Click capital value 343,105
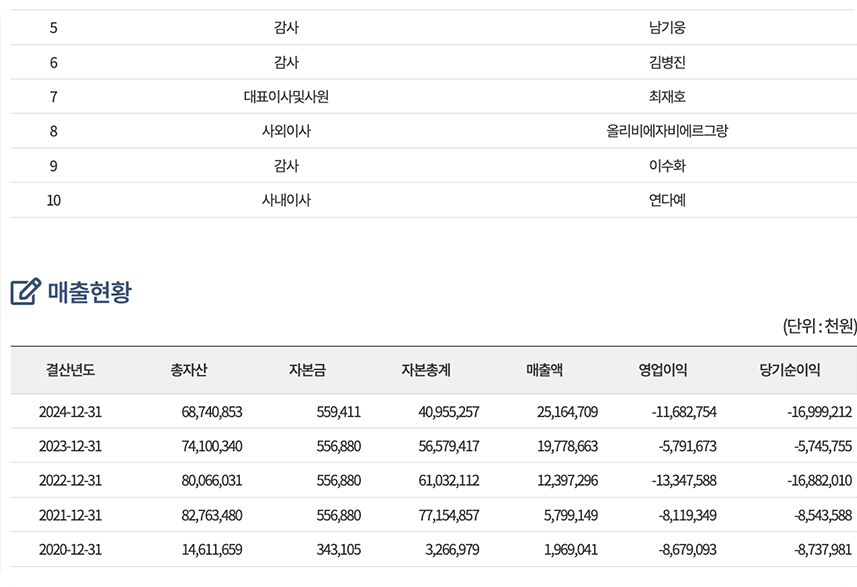This screenshot has height=587, width=857. coord(339,549)
